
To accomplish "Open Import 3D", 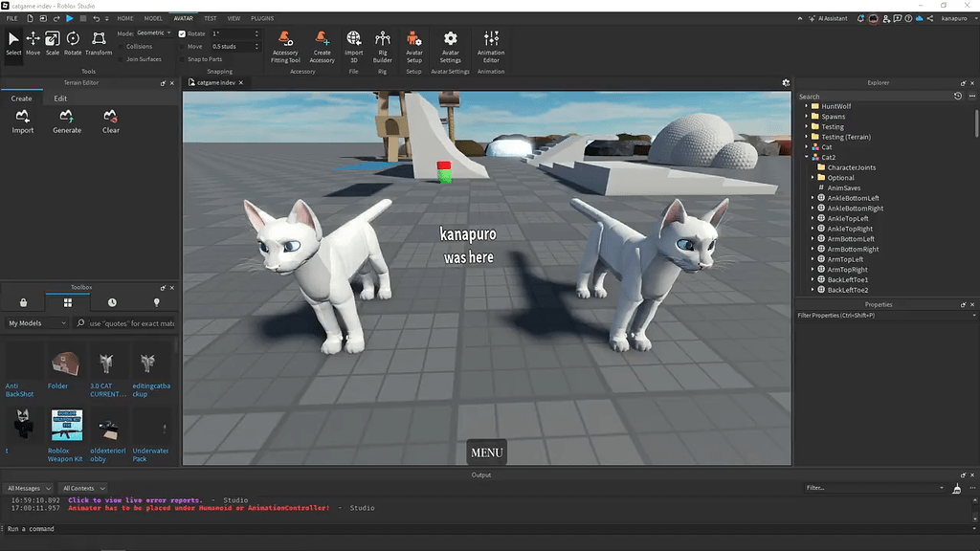I will tap(354, 46).
